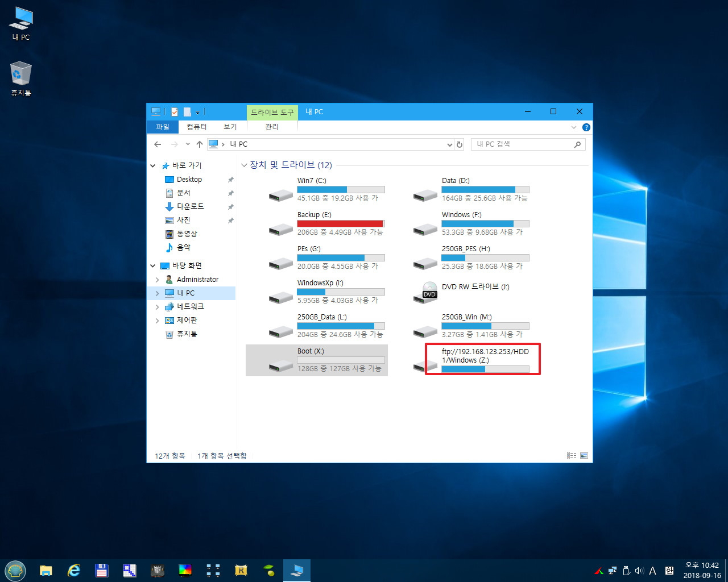Open the Explorer help question mark icon
The image size is (728, 582).
(586, 127)
